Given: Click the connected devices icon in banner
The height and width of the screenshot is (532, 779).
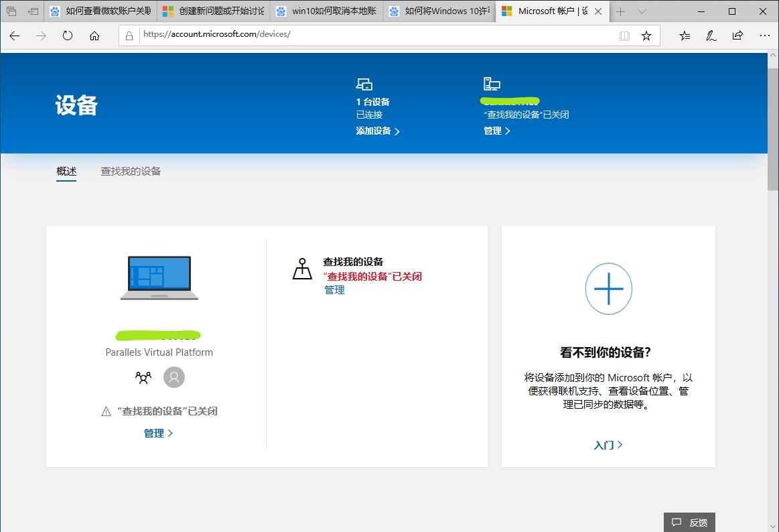Looking at the screenshot, I should 364,84.
